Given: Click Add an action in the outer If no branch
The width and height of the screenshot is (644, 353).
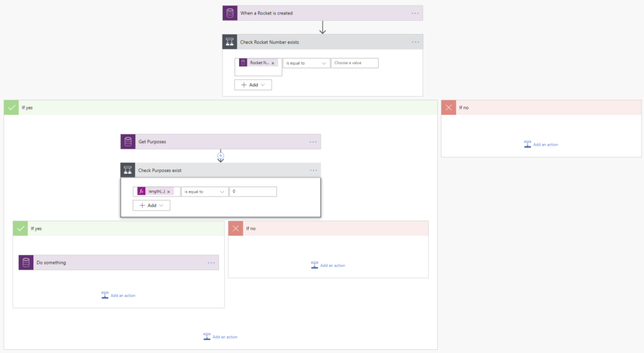Looking at the screenshot, I should (x=541, y=144).
